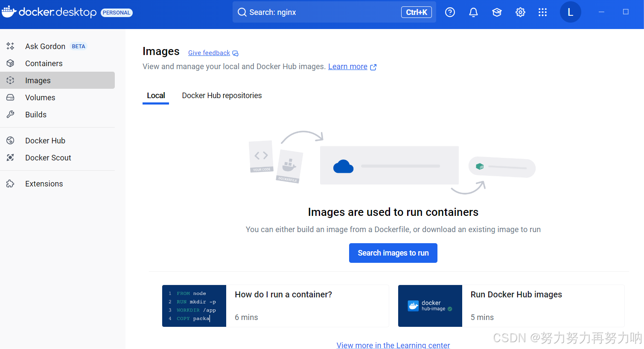Open Extensions from sidebar
Viewport: 644px width, 349px height.
pyautogui.click(x=58, y=183)
